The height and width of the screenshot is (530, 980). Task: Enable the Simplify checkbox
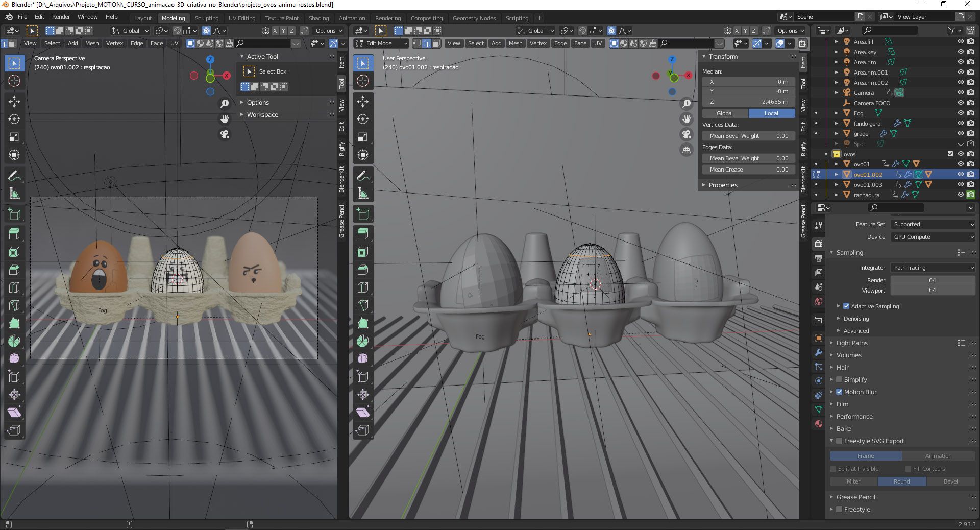[839, 380]
